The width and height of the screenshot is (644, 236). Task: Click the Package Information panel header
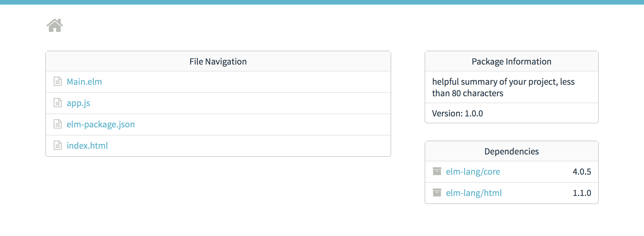pyautogui.click(x=511, y=62)
